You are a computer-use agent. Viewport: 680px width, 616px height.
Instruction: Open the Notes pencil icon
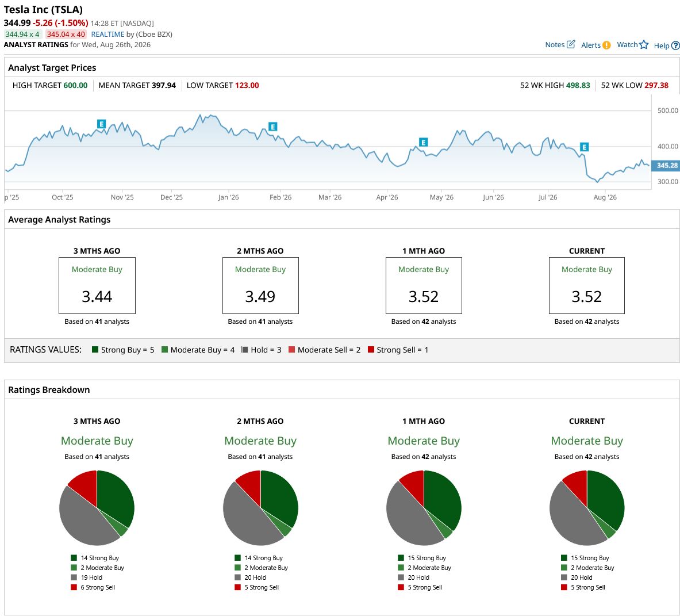tap(571, 44)
